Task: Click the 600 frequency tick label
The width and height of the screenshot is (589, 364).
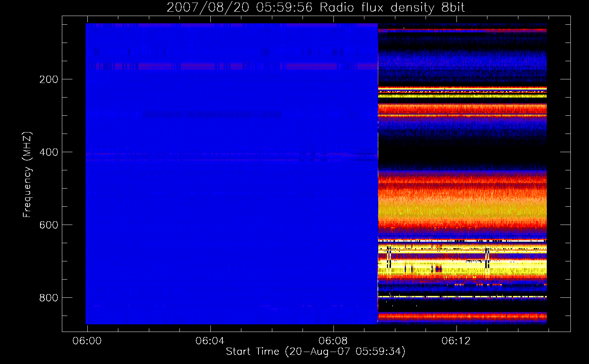Action: (49, 225)
